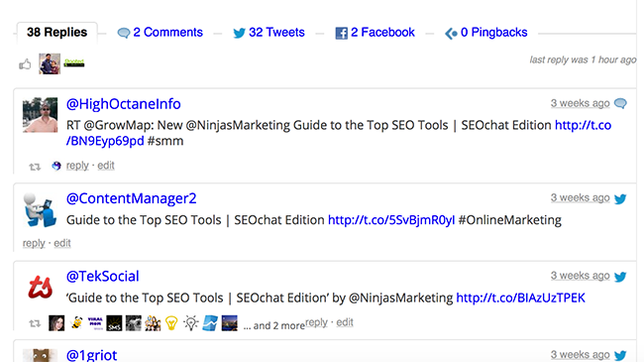This screenshot has height=362, width=644.
Task: Edit the ContentManager2 tweet
Action: [62, 243]
